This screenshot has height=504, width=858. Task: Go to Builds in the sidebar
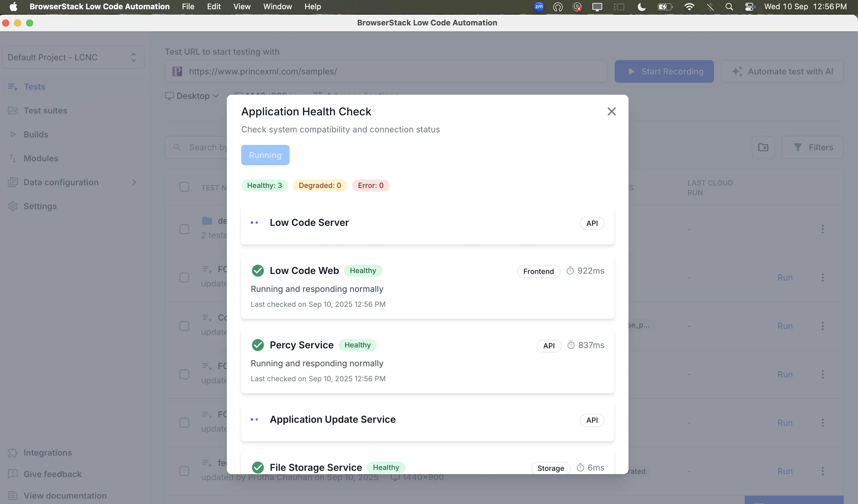[x=36, y=134]
